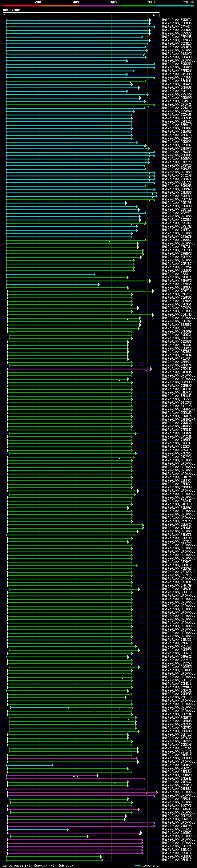Click the label UniRef100_Q9NBK5-2
197x868 pixels.
point(179,410)
